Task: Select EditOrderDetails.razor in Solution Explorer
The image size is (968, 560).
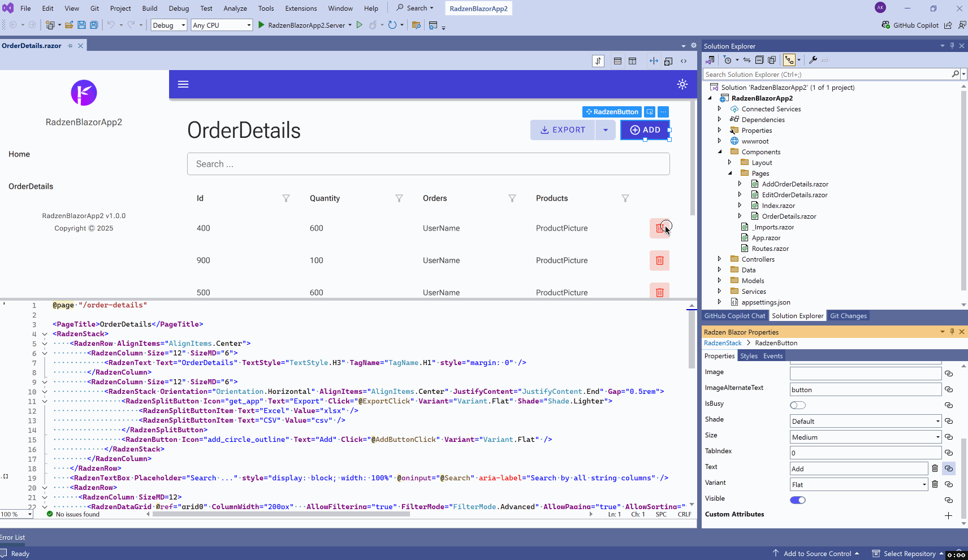Action: tap(794, 195)
